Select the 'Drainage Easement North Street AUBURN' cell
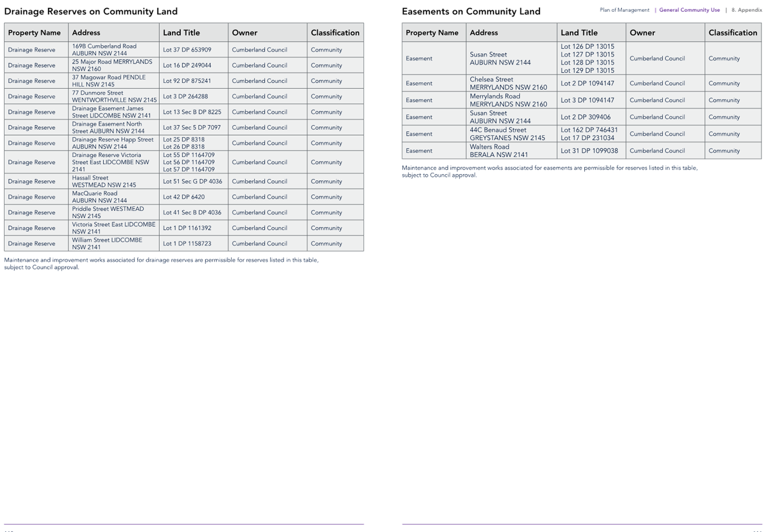The image size is (765, 532). pyautogui.click(x=114, y=127)
